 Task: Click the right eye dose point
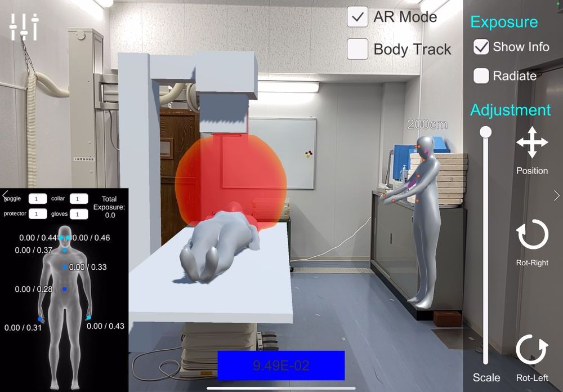coord(60,238)
